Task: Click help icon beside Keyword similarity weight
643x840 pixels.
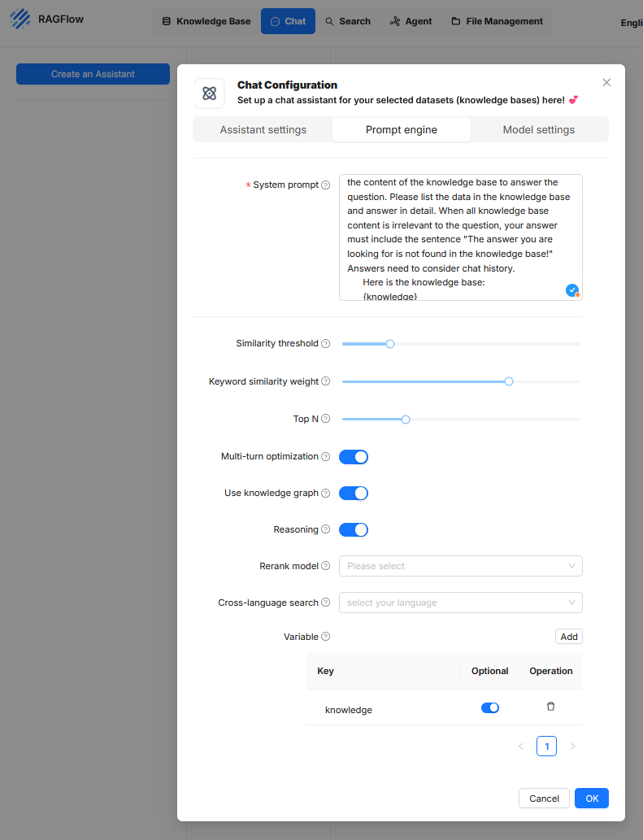Action: (x=326, y=381)
